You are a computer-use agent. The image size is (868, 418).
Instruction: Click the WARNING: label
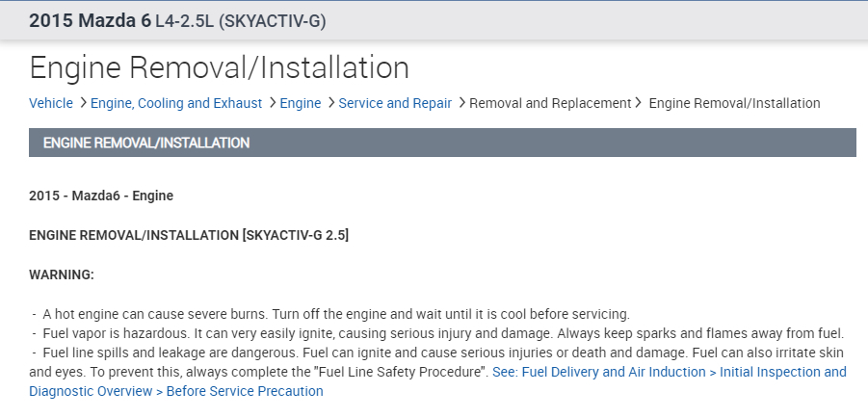coord(62,274)
